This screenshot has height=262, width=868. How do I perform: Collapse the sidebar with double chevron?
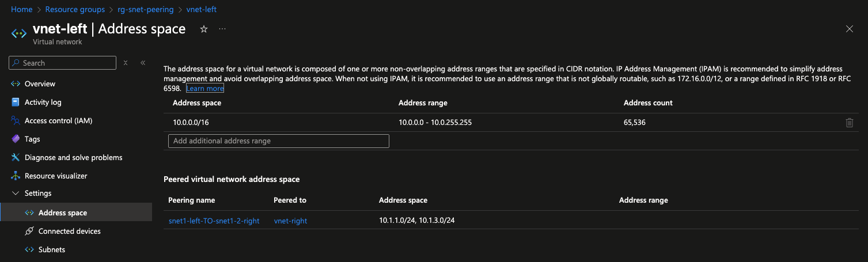pos(143,63)
